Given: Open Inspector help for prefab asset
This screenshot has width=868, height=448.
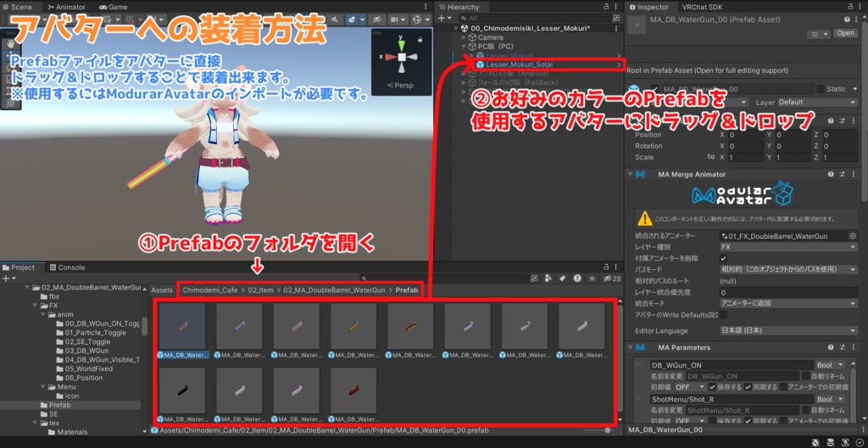Looking at the screenshot, I should pos(848,19).
